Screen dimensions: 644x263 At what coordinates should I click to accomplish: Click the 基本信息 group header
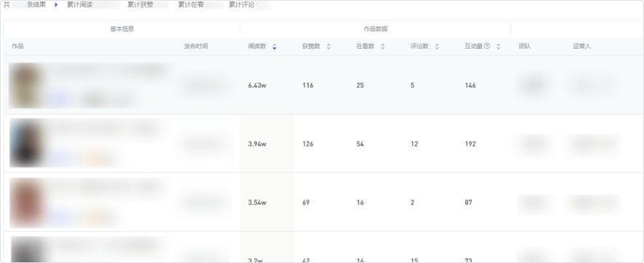(x=122, y=29)
